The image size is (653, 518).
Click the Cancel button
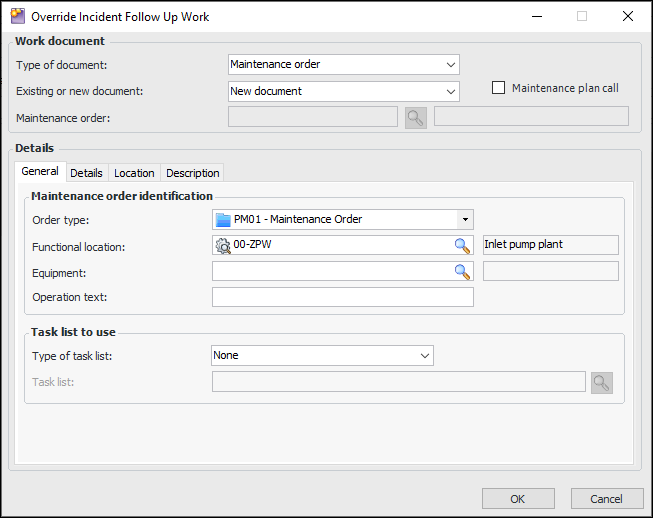[606, 498]
